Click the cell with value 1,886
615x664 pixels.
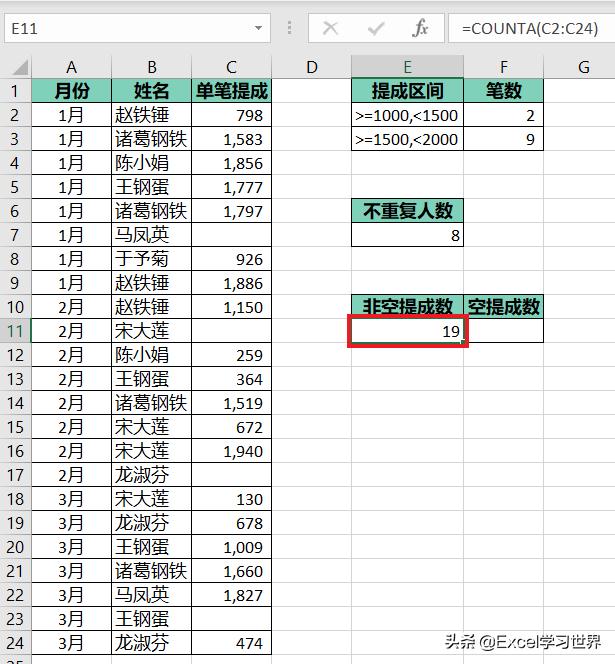click(231, 282)
